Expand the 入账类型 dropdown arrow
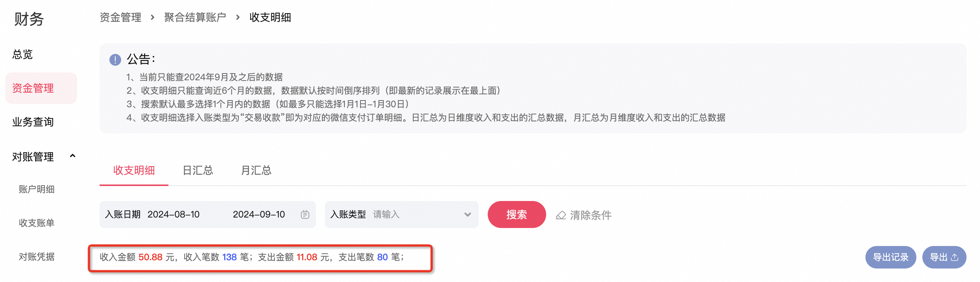The width and height of the screenshot is (980, 282). 467,214
